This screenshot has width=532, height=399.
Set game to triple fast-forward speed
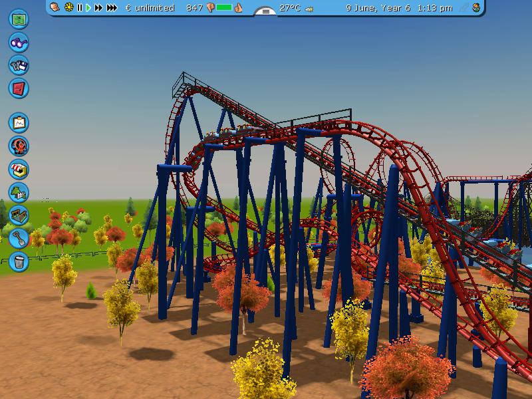[112, 7]
